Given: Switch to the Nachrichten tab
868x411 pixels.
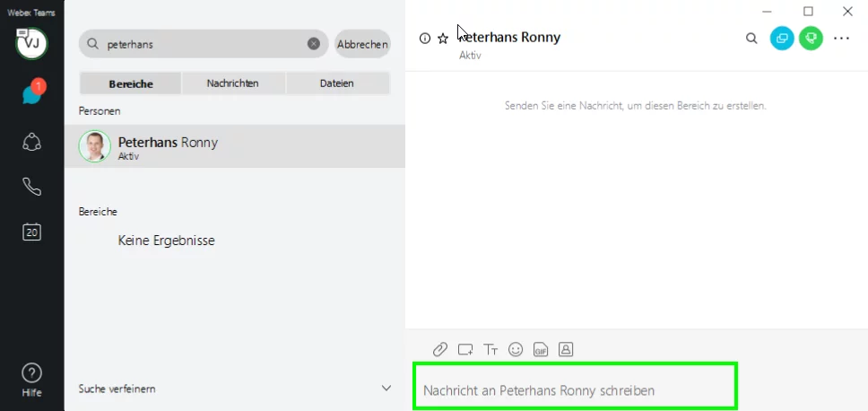Looking at the screenshot, I should point(233,83).
